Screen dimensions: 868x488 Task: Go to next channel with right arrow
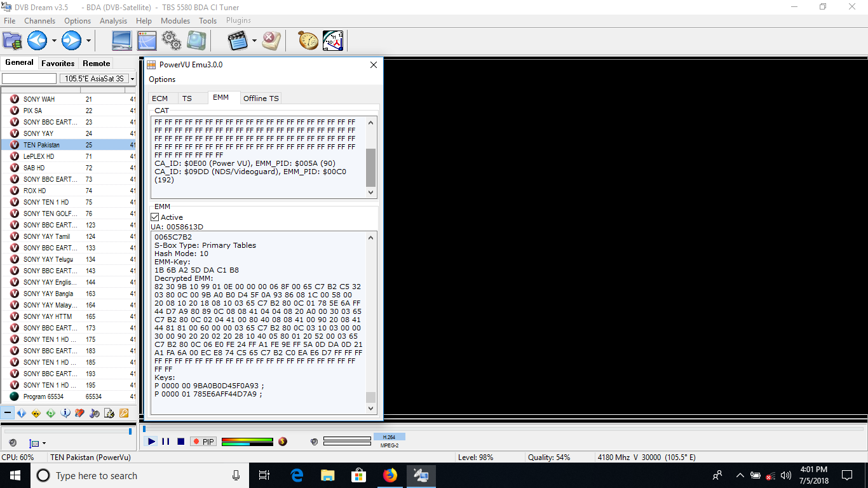point(71,41)
